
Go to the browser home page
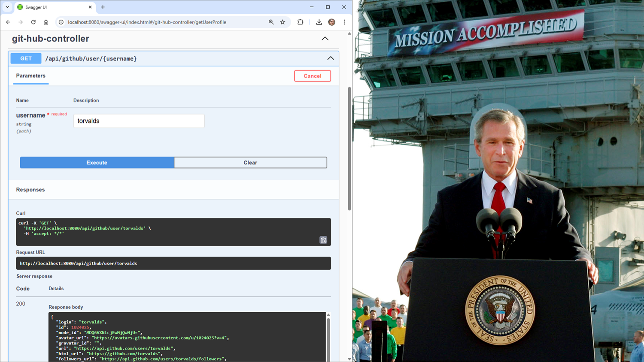click(46, 22)
